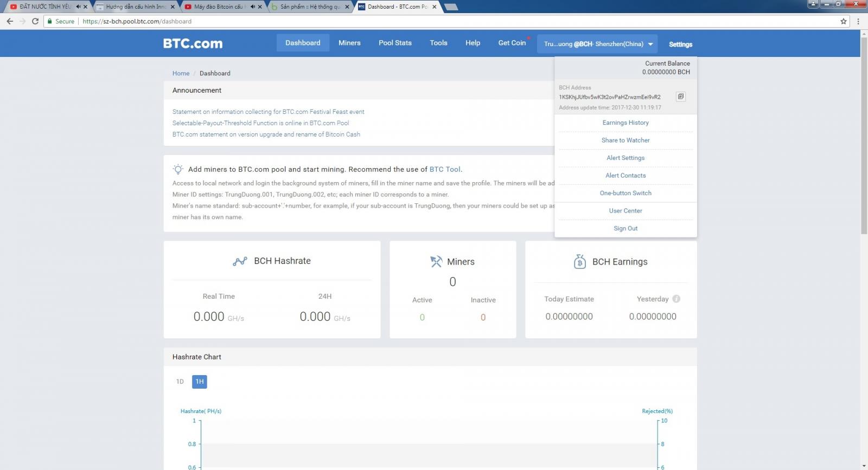Choose One-button Switch
Screen dimensions: 868x470
[x=626, y=193]
